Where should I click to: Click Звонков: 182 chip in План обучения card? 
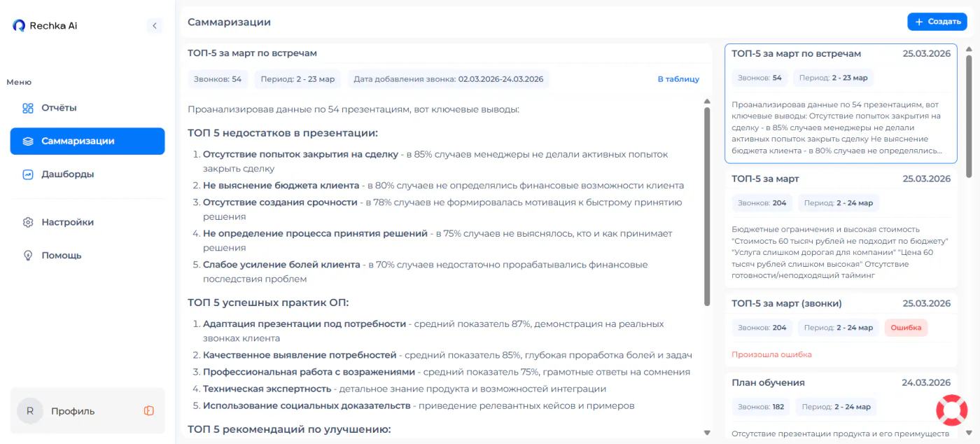(x=761, y=407)
